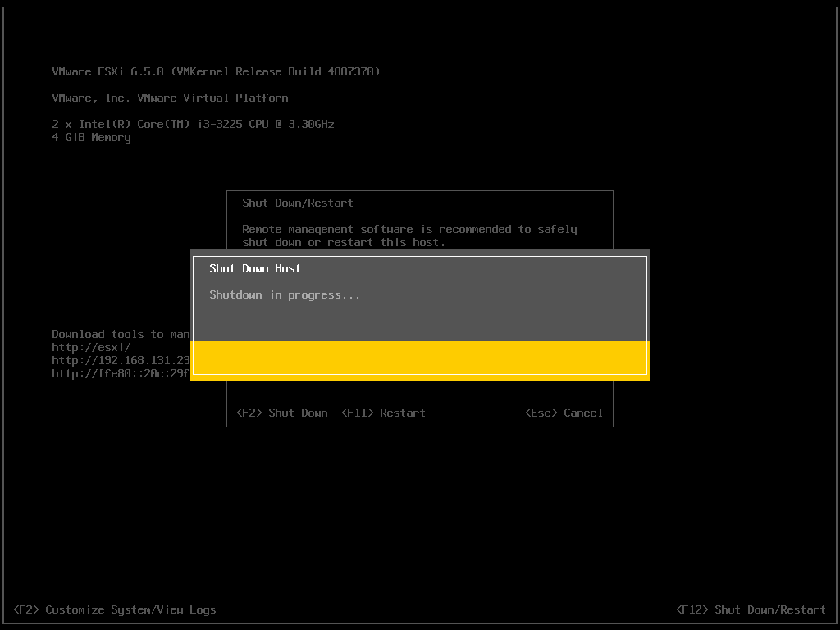The width and height of the screenshot is (840, 630).
Task: Click the Esc Cancel option
Action: pyautogui.click(x=564, y=413)
